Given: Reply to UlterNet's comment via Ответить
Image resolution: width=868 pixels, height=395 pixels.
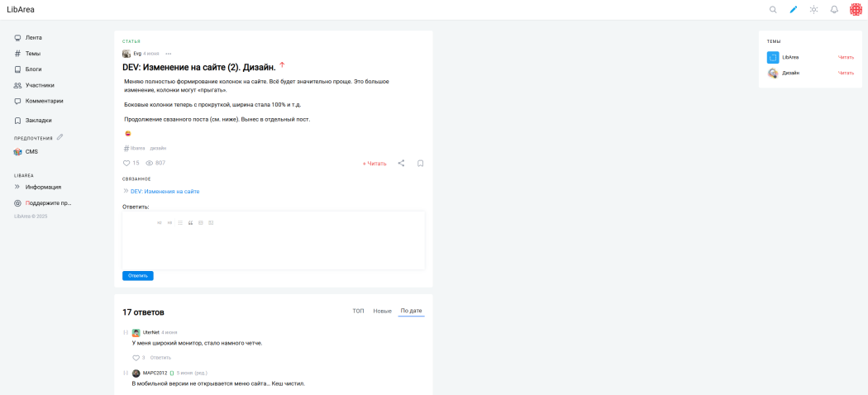Looking at the screenshot, I should coord(160,358).
